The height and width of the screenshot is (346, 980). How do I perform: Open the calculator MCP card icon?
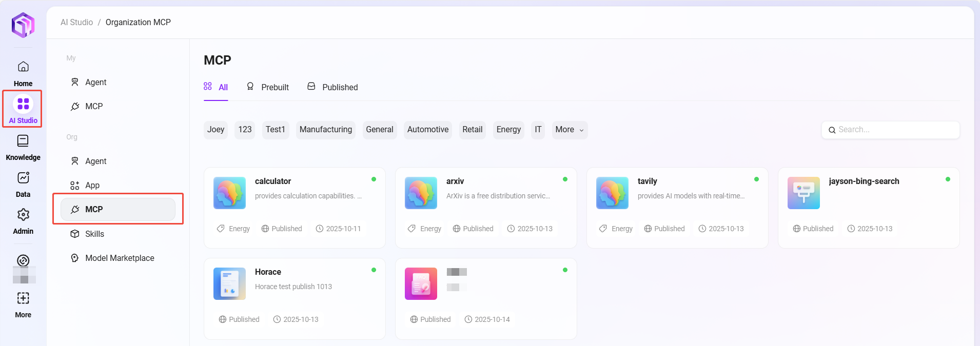click(x=229, y=193)
